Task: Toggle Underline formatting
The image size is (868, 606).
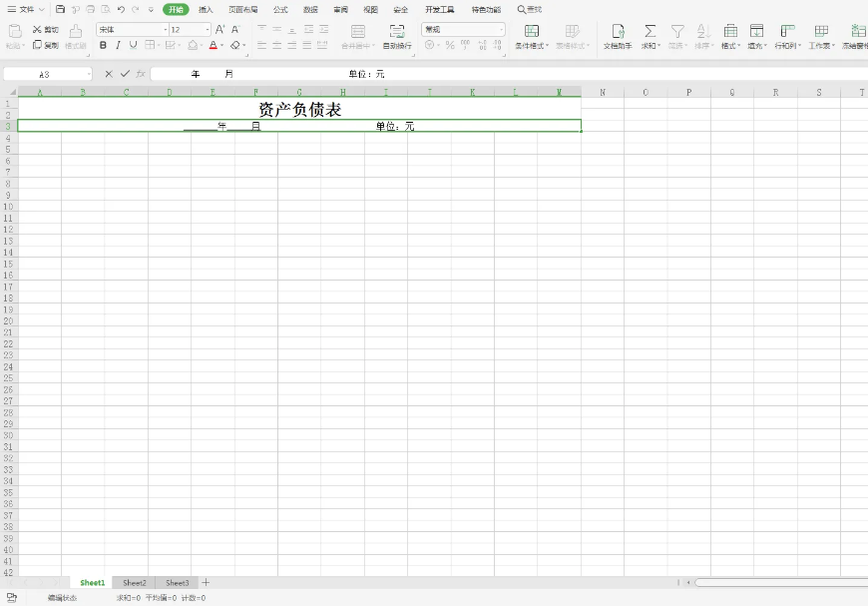Action: (133, 45)
